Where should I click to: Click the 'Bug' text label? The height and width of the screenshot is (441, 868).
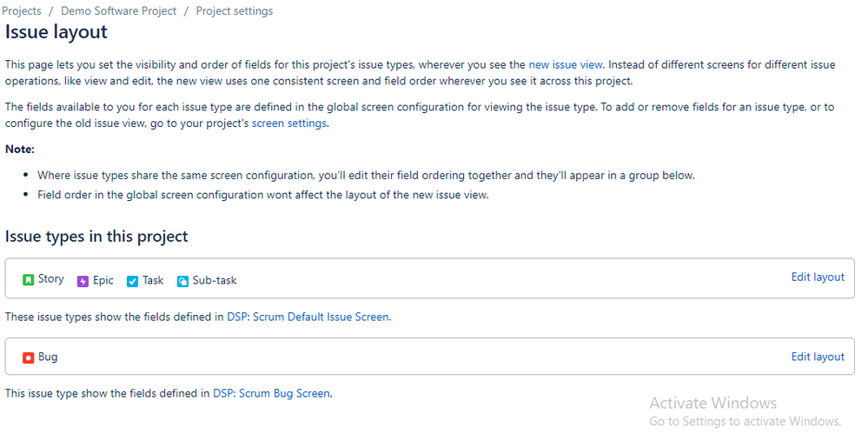(48, 357)
